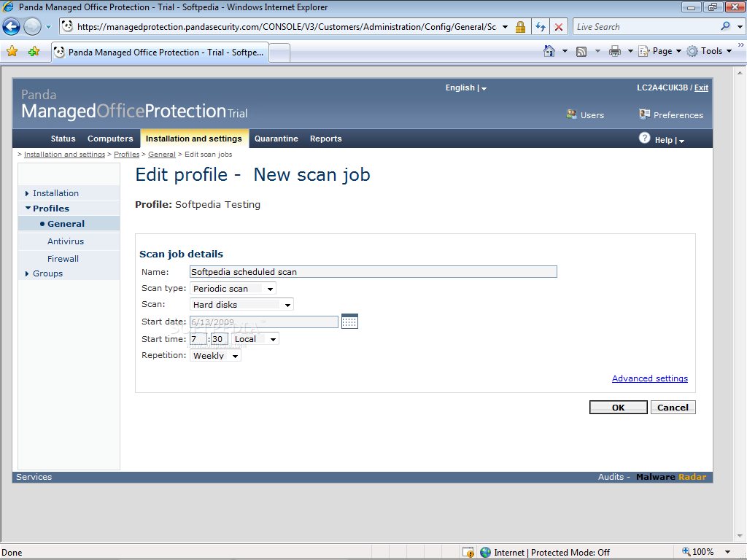
Task: Click the IE logo in title bar
Action: point(8,7)
